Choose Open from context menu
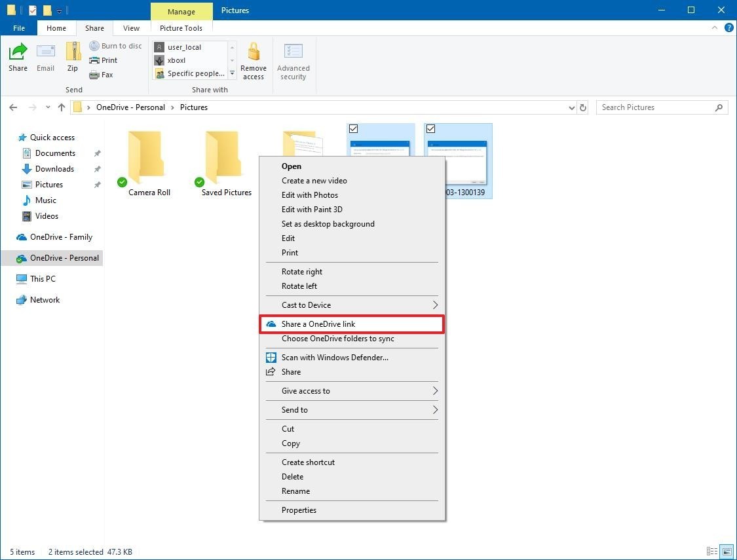 tap(352, 166)
